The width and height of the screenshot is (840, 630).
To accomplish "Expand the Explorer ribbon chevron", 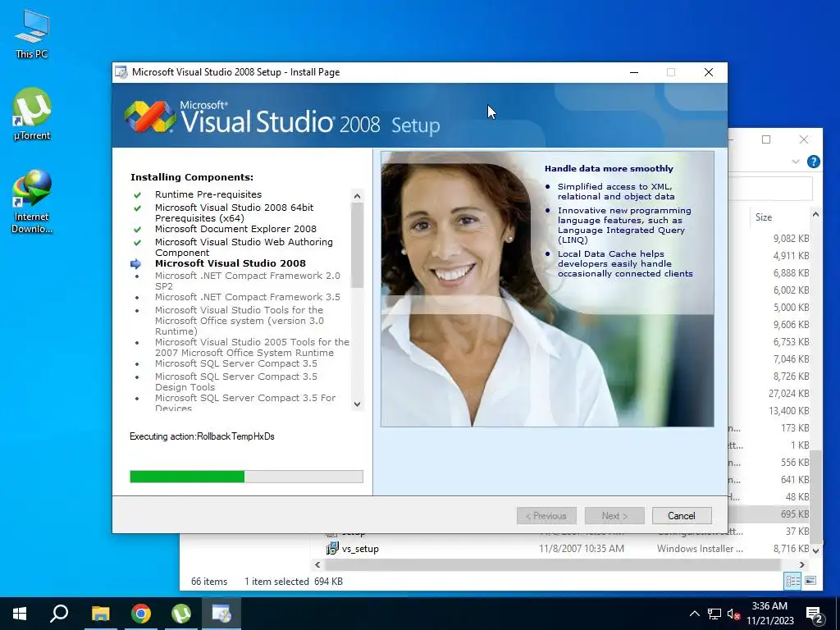I will click(796, 162).
